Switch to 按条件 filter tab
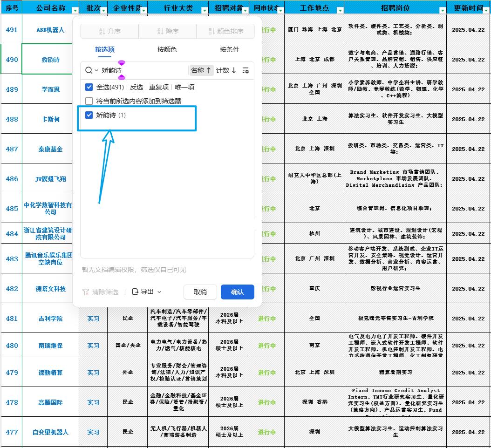 tap(230, 49)
